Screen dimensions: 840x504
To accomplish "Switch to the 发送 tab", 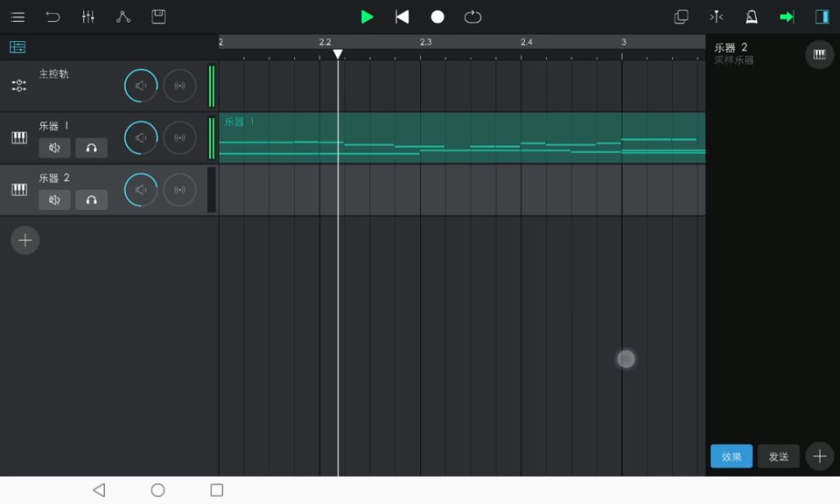I will (779, 457).
